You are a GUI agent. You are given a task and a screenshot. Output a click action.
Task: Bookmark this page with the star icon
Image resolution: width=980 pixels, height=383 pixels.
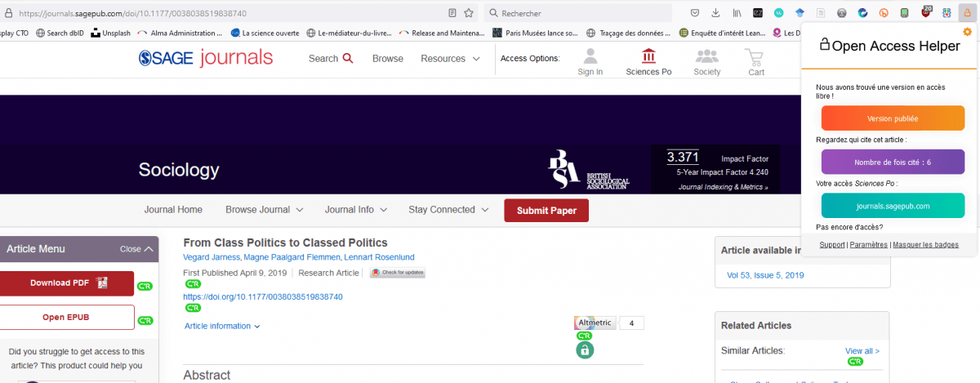pyautogui.click(x=469, y=13)
